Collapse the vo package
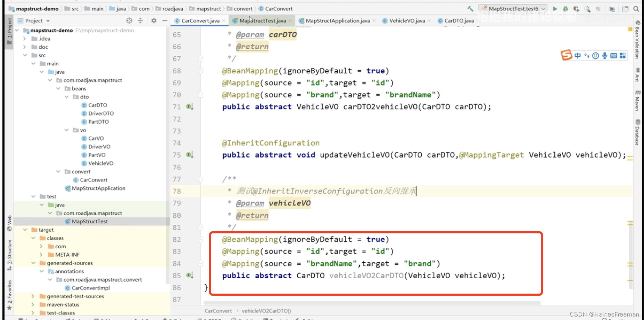 click(67, 130)
